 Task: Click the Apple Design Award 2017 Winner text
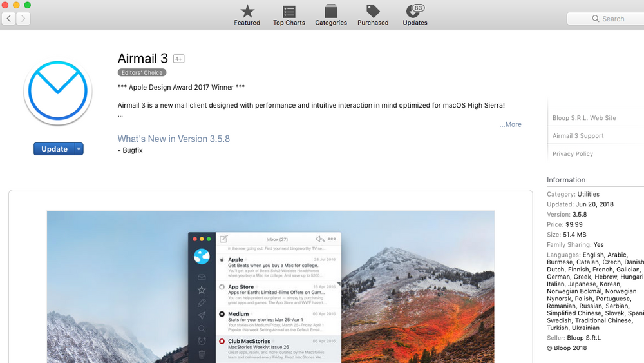tap(181, 87)
